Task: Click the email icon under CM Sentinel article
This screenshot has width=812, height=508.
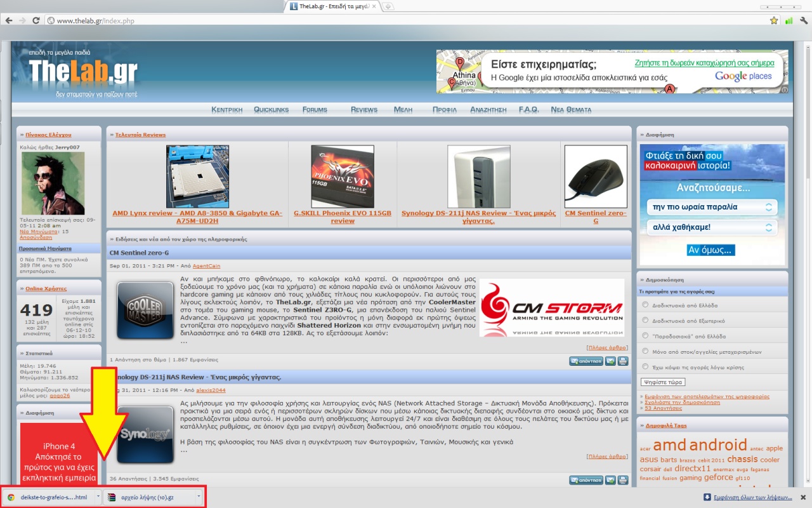Action: coord(610,361)
